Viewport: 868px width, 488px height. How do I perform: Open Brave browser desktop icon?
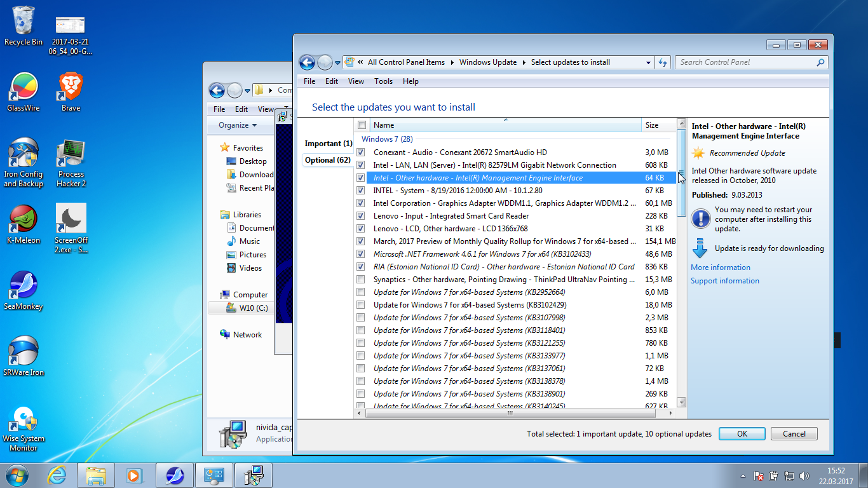71,88
